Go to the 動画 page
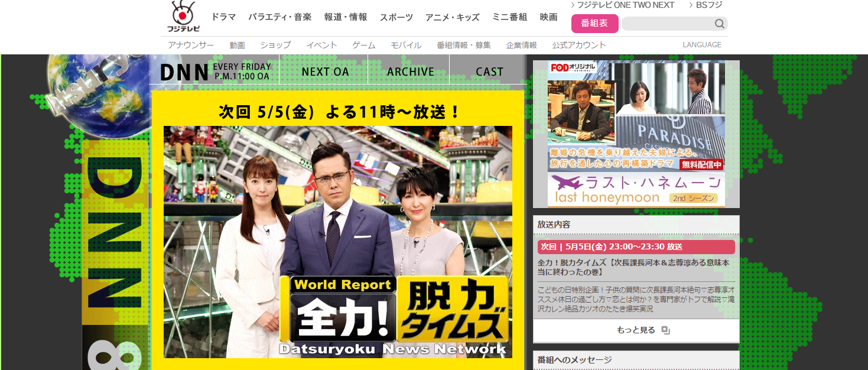This screenshot has height=370, width=868. 238,45
